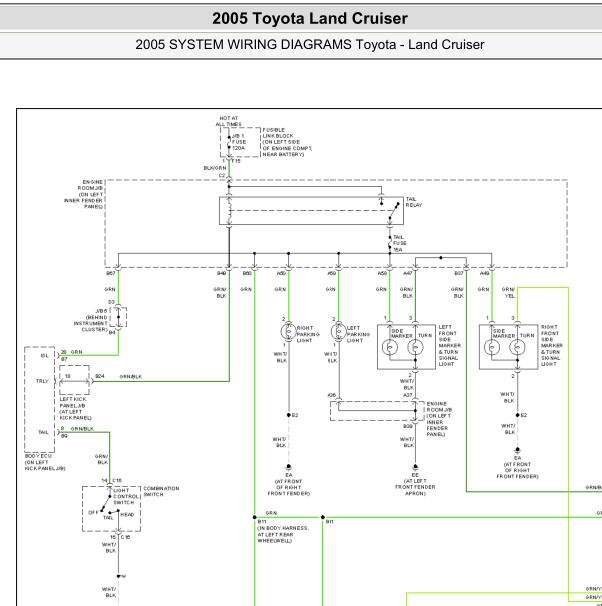
Task: Click the C2 connector label under BLK/ORN
Action: pyautogui.click(x=222, y=176)
